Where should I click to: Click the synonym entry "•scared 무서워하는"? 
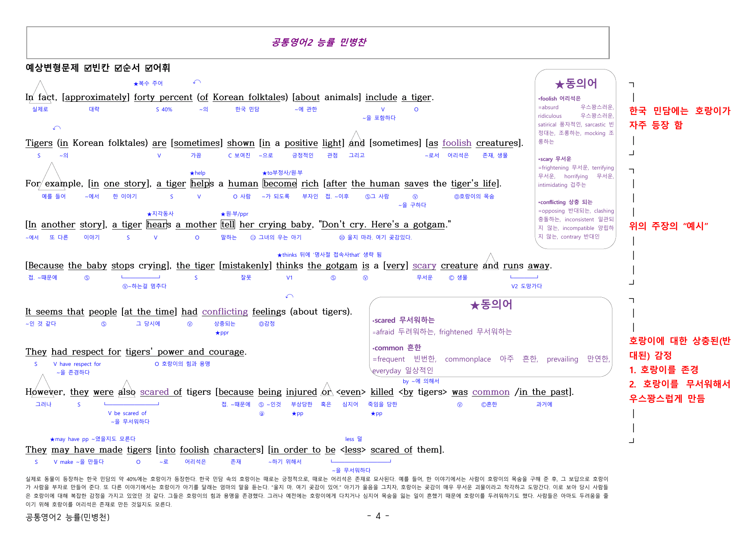click(x=404, y=320)
